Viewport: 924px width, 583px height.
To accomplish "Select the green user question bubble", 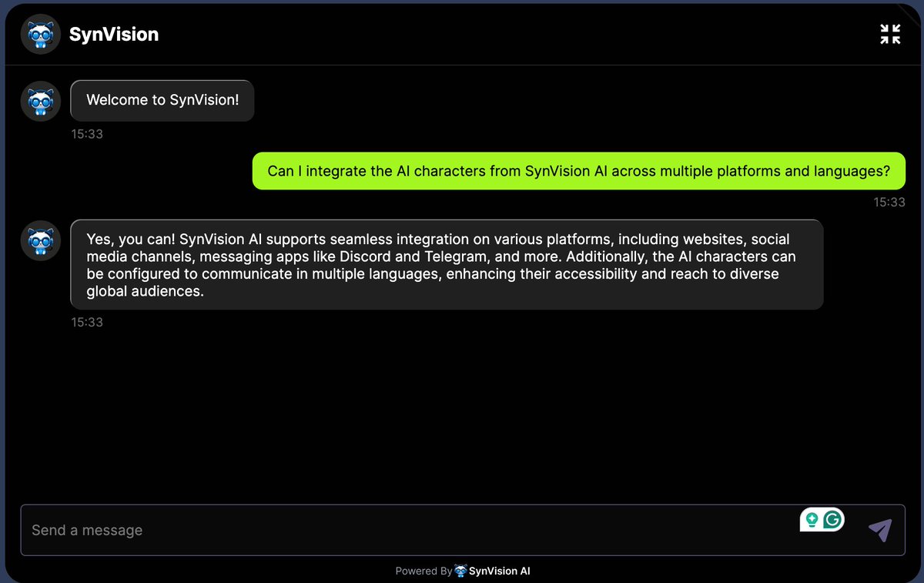I will [x=579, y=171].
